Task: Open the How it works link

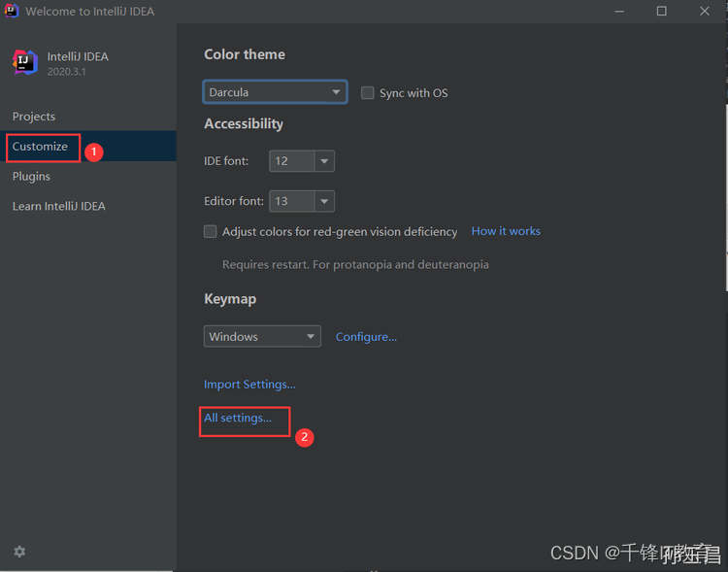Action: tap(506, 231)
